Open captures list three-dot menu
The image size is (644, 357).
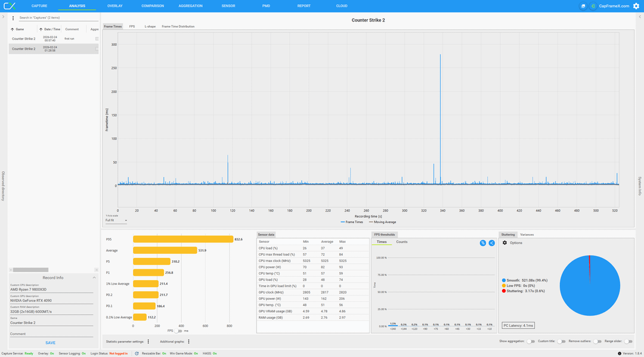pyautogui.click(x=13, y=18)
